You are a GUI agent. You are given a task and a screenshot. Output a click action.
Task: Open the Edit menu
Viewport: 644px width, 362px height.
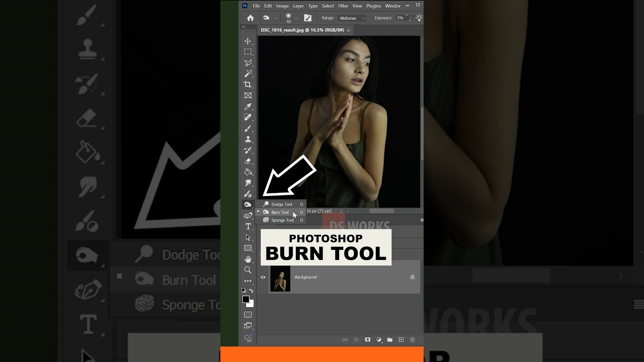point(268,6)
